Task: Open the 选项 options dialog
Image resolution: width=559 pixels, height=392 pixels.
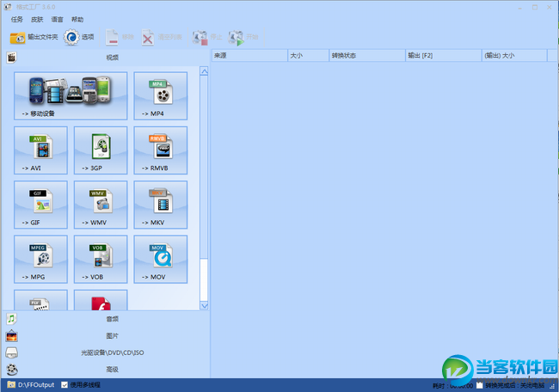Action: pyautogui.click(x=79, y=37)
